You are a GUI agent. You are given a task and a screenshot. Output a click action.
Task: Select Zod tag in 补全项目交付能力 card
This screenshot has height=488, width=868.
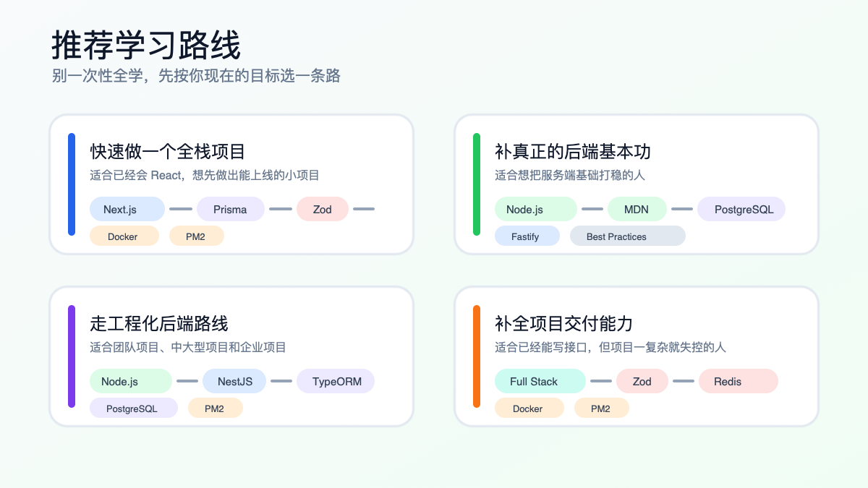coord(642,381)
